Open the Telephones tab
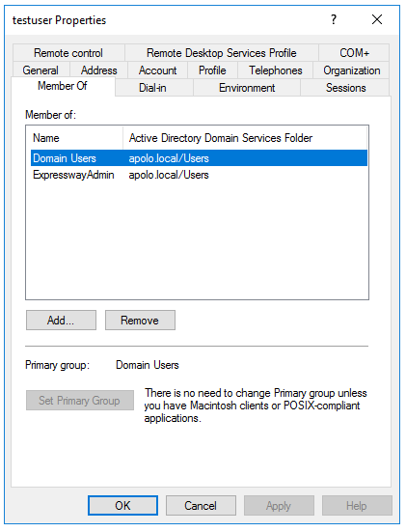This screenshot has width=406, height=532. [275, 70]
